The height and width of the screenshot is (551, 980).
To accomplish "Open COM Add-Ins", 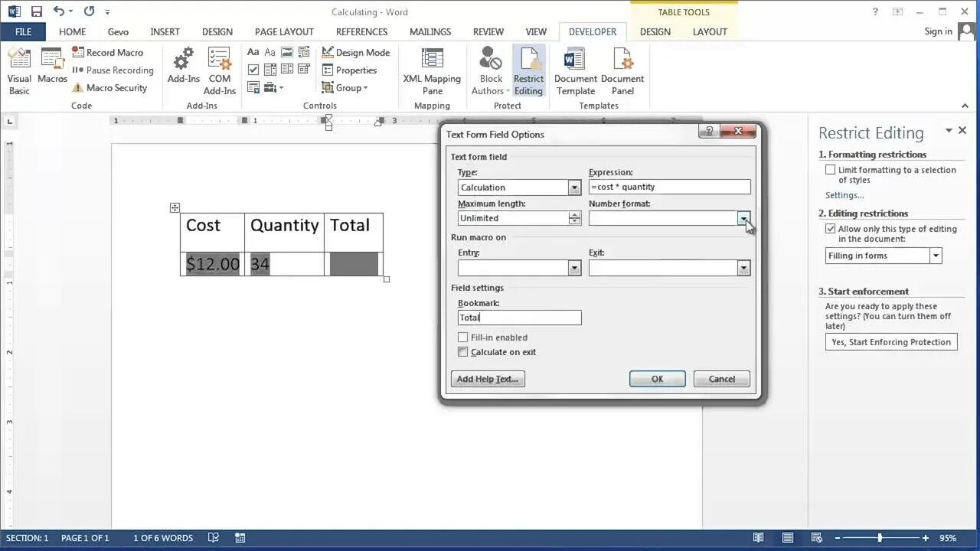I will pyautogui.click(x=220, y=71).
